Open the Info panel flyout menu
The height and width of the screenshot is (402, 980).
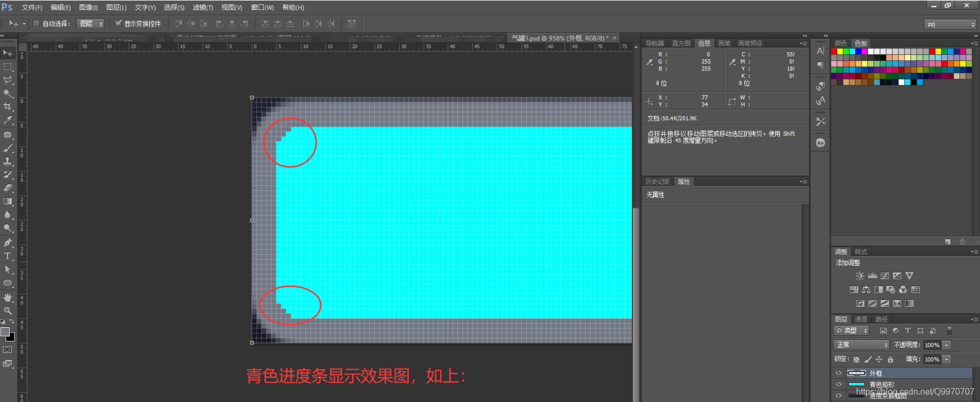(x=803, y=43)
